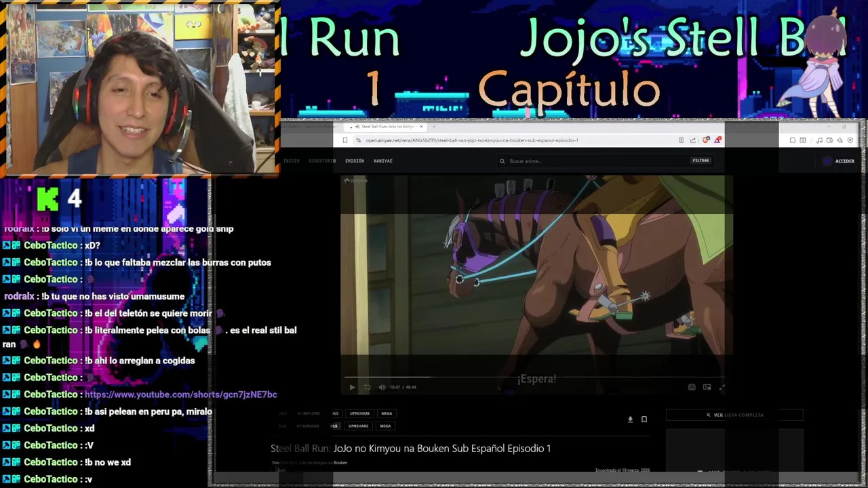Screen dimensions: 868x488
Task: Close the Steel Ball Run browser tab
Action: 421,127
